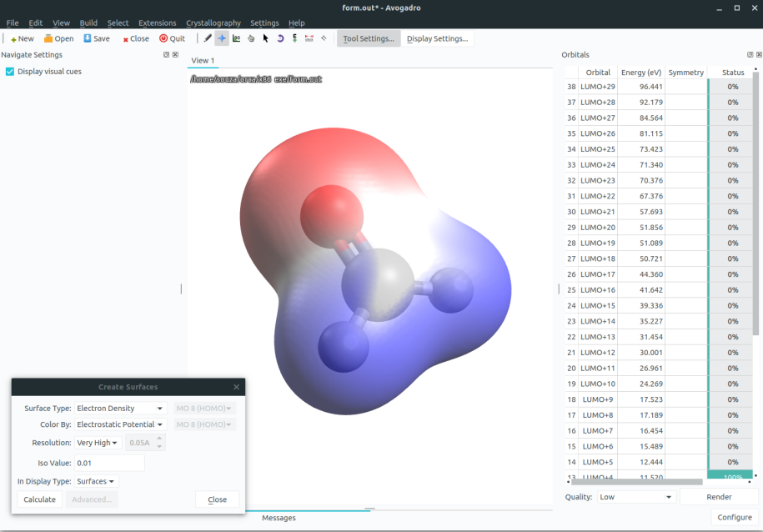
Task: Float the Navigate Settings panel
Action: pos(167,55)
